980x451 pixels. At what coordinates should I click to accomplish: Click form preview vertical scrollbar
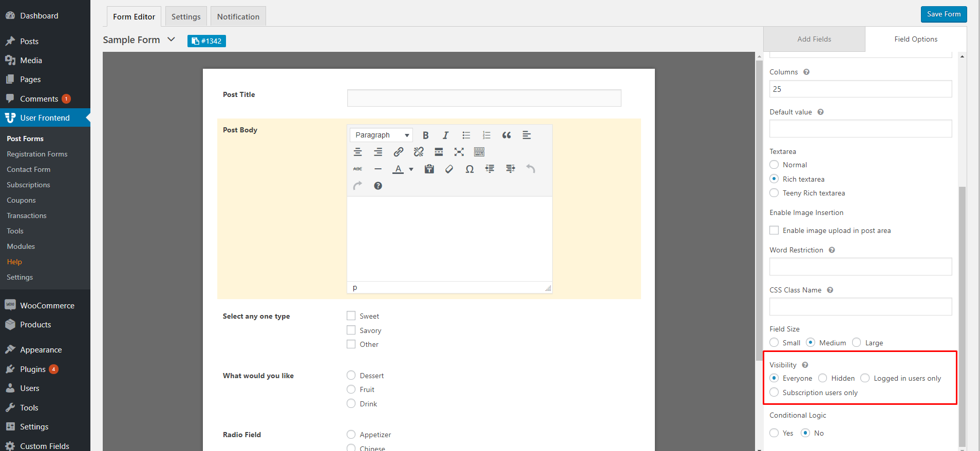tap(759, 210)
